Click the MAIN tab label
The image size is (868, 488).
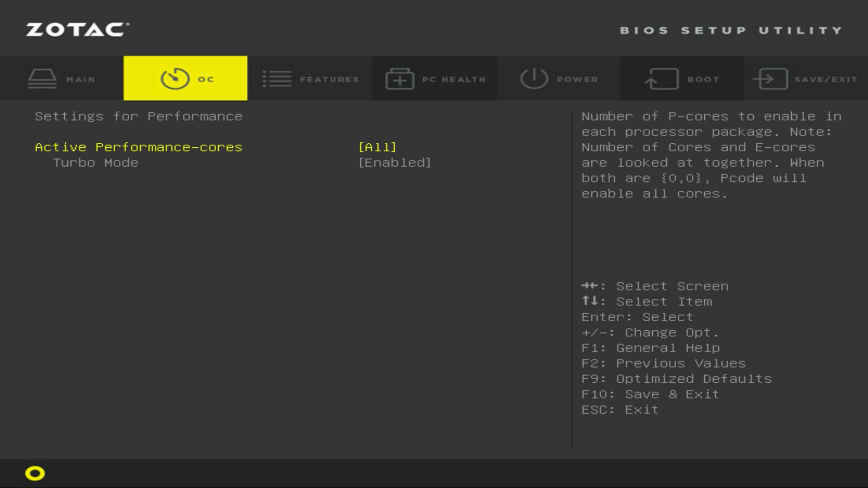click(80, 80)
